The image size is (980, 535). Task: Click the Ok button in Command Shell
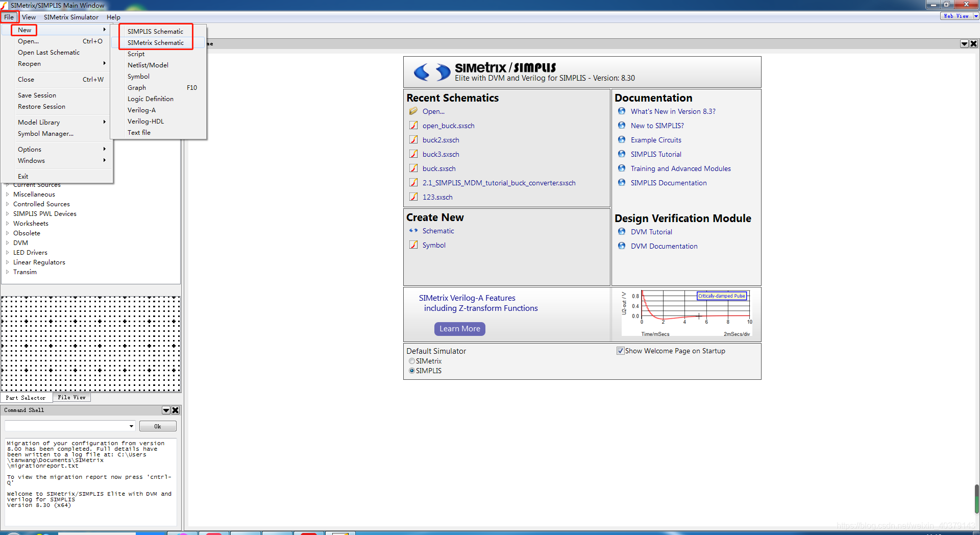158,426
